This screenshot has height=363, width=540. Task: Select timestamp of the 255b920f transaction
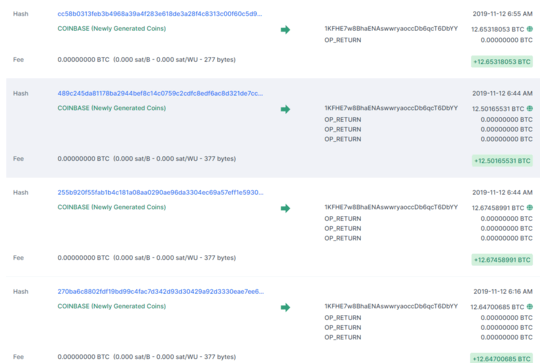click(x=502, y=193)
